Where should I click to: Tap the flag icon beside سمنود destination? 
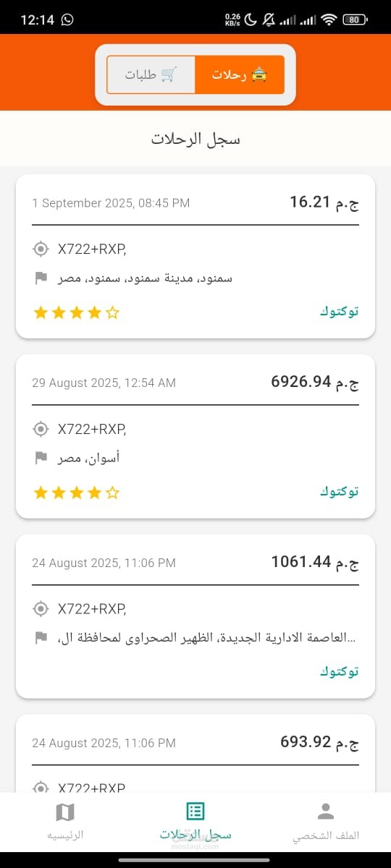click(x=41, y=277)
